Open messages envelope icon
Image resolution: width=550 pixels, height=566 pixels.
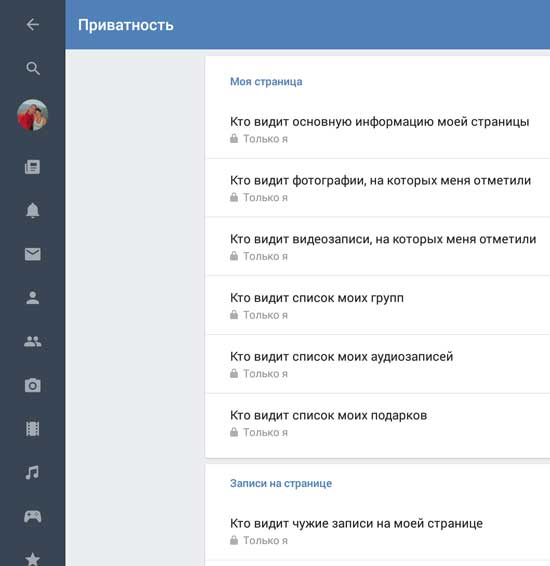pyautogui.click(x=32, y=254)
